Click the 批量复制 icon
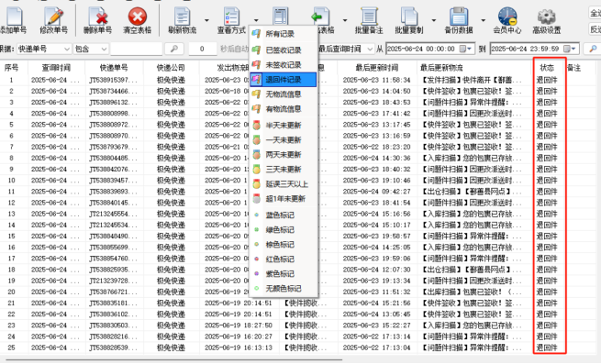 point(409,17)
